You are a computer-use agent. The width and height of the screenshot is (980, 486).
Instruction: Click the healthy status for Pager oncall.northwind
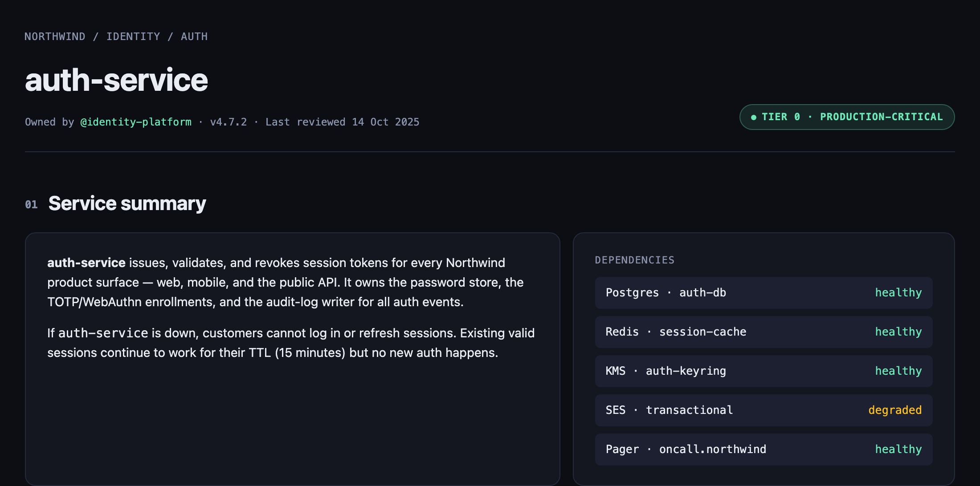[x=898, y=450]
